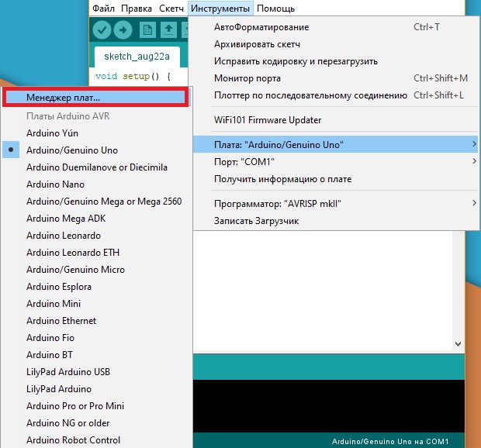Select LilyPad Arduino USB board

[96, 372]
